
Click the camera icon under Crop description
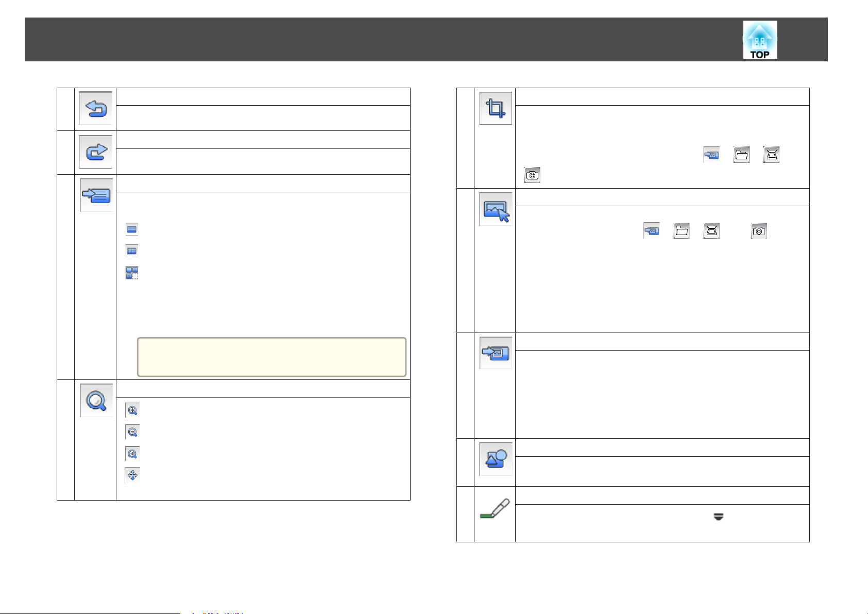532,175
